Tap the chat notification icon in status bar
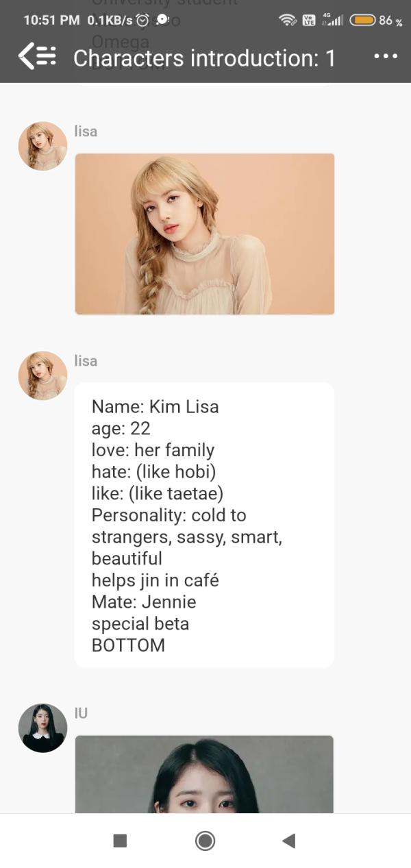This screenshot has height=868, width=411. point(162,21)
